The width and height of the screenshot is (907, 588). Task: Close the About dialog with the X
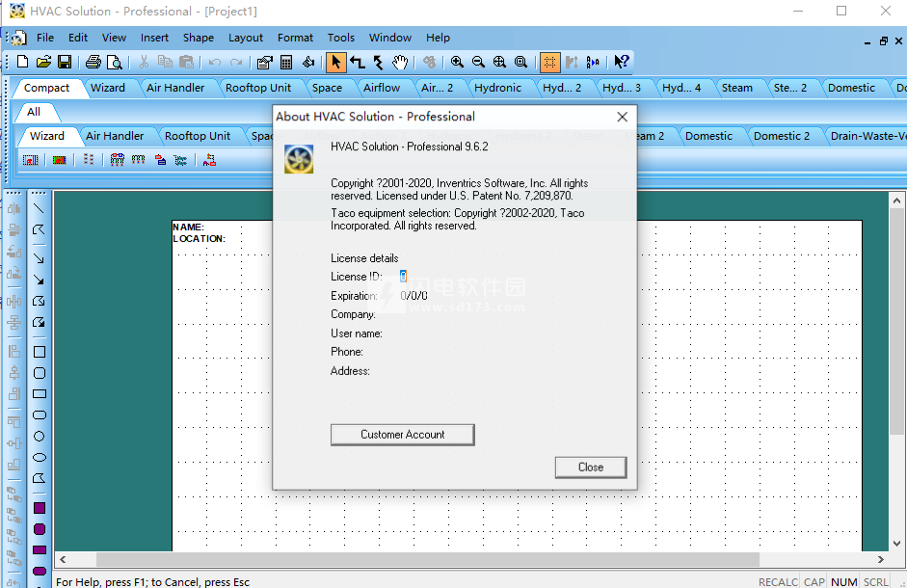click(x=623, y=117)
